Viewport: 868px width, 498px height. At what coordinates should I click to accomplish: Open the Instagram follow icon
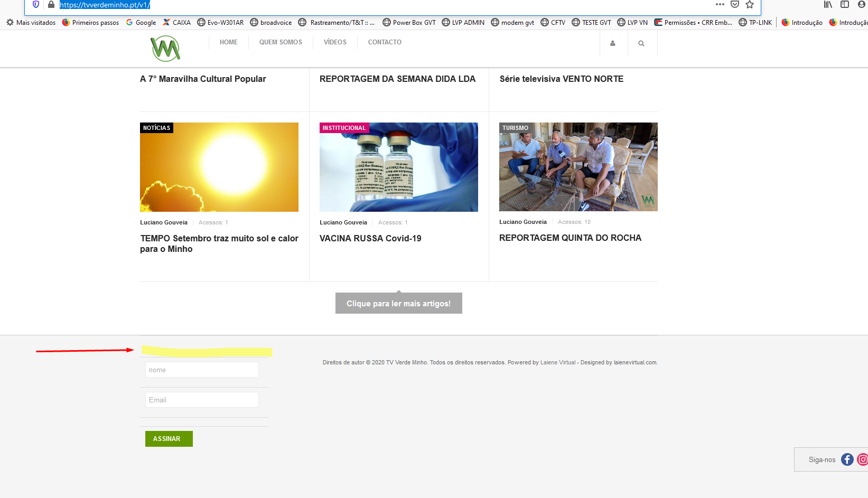click(863, 459)
